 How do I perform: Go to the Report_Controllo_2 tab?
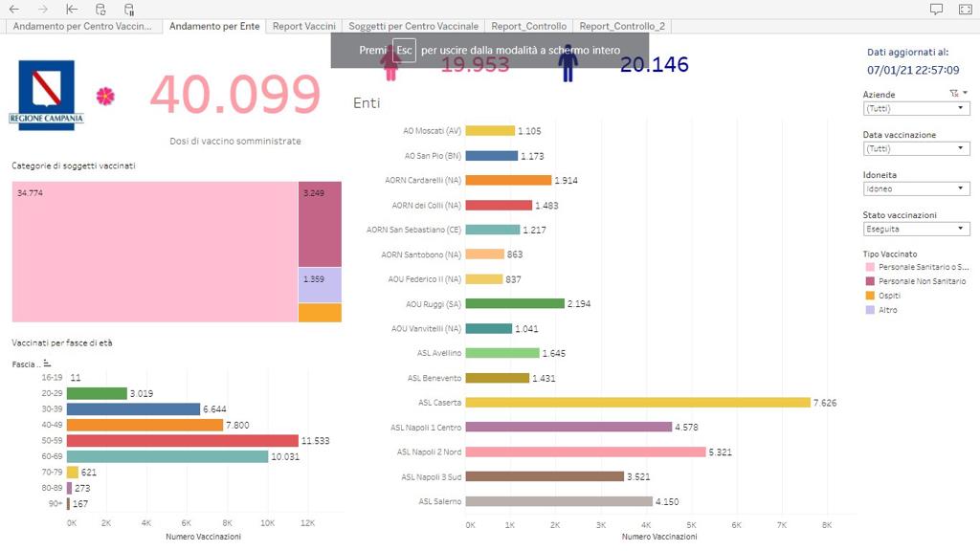621,26
